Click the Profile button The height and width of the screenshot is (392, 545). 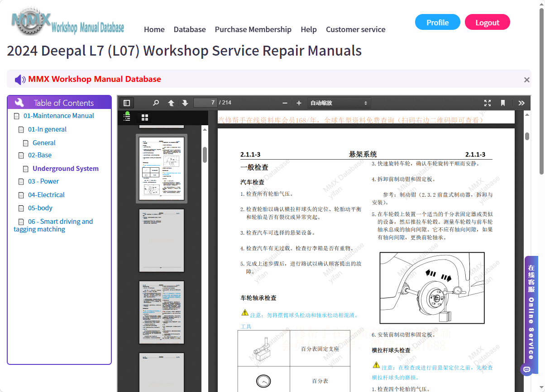438,22
